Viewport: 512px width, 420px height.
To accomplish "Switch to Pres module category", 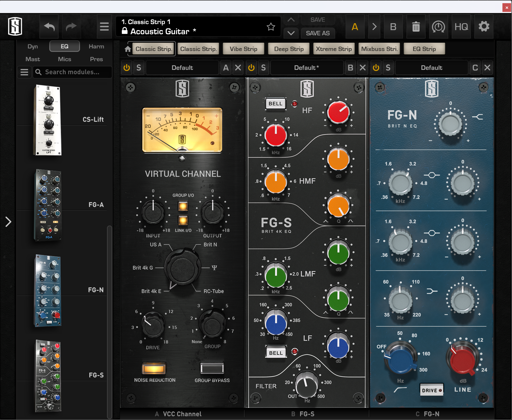I will [96, 59].
